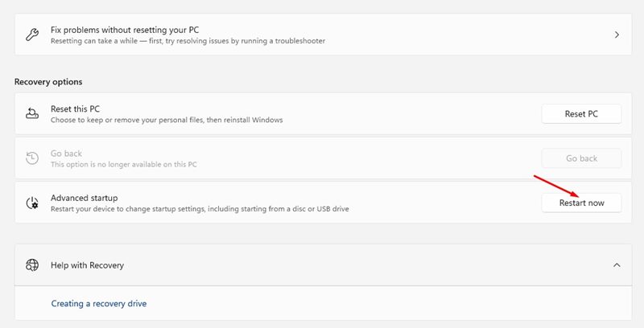Open the Creating a recovery drive link
644x328 pixels.
click(x=99, y=304)
